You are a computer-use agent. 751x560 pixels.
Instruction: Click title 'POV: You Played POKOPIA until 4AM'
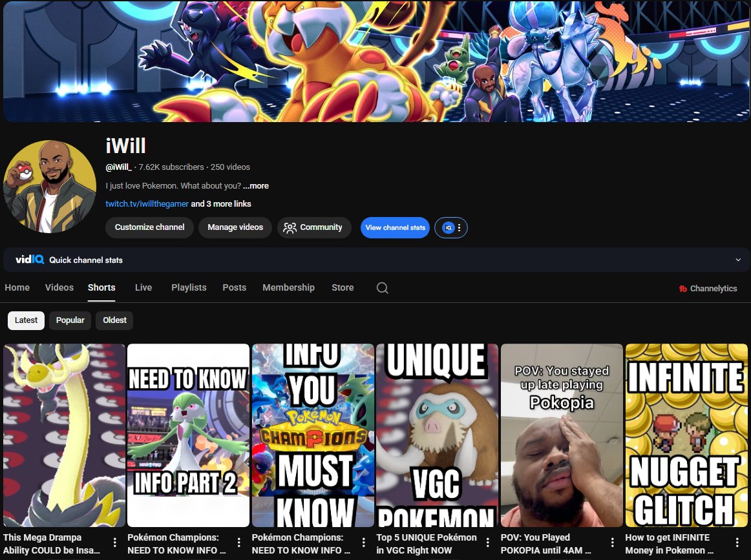point(546,544)
